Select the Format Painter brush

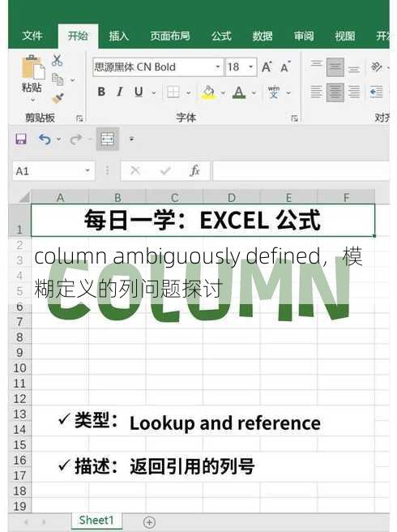(58, 98)
